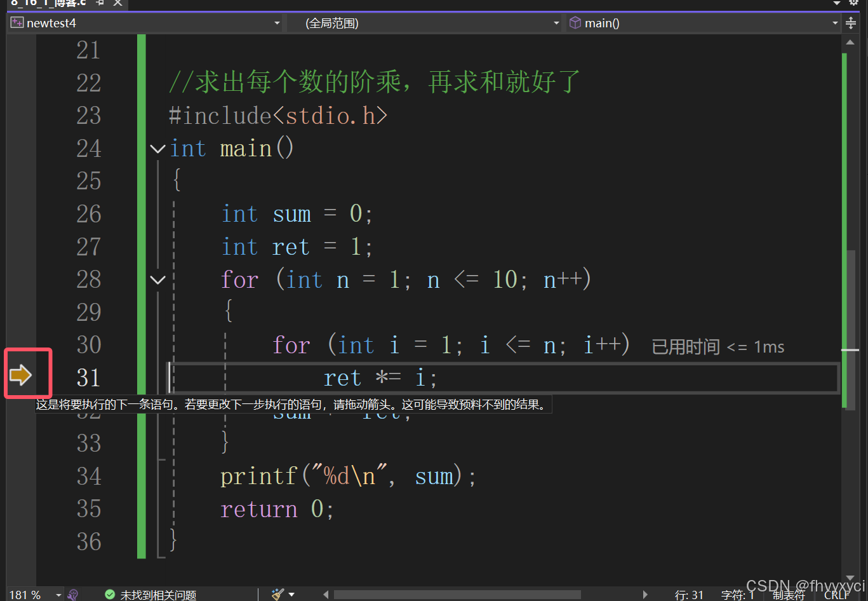Click the 字符: 1 column indicator

tap(737, 595)
